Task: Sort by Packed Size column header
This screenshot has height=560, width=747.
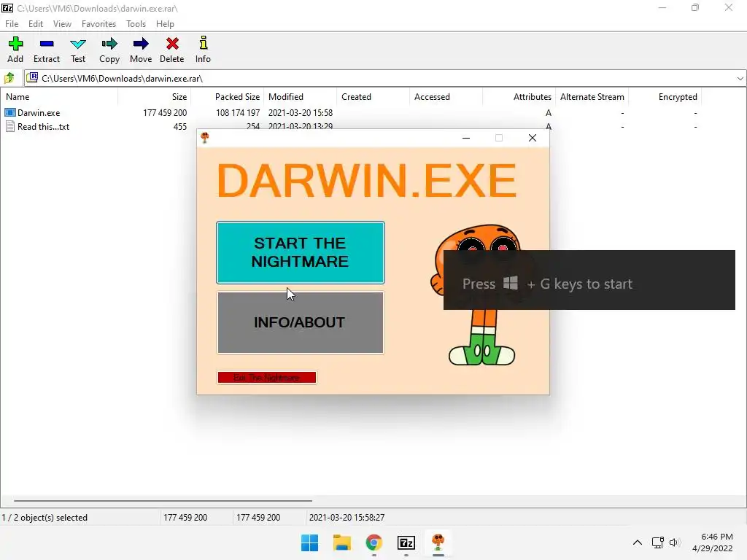Action: pos(228,97)
